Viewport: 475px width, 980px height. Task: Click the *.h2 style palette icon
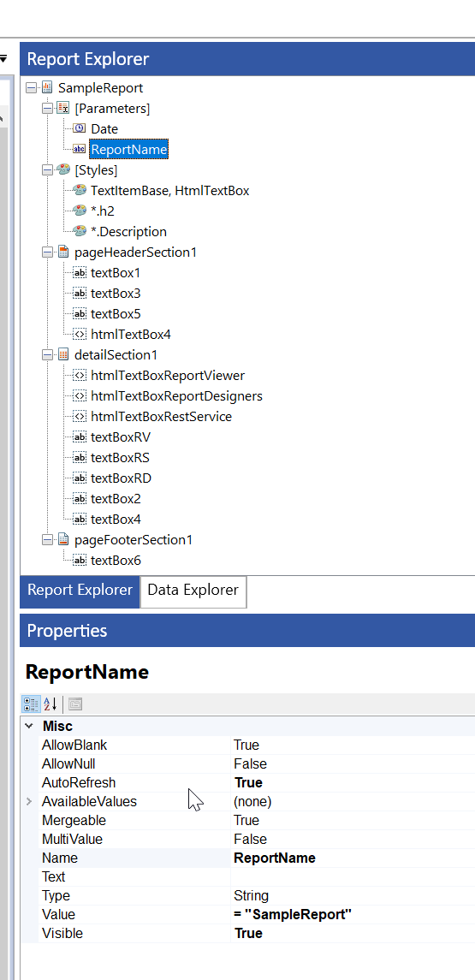(80, 211)
